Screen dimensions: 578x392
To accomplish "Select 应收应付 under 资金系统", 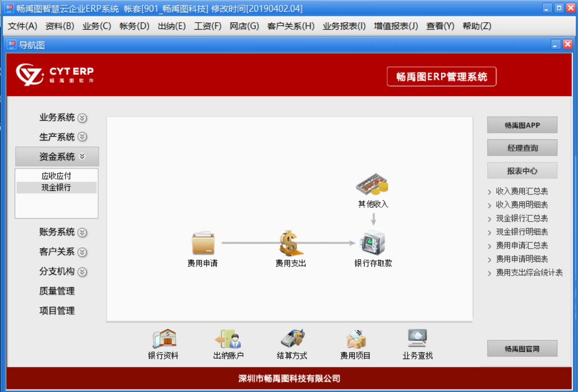I will [56, 176].
